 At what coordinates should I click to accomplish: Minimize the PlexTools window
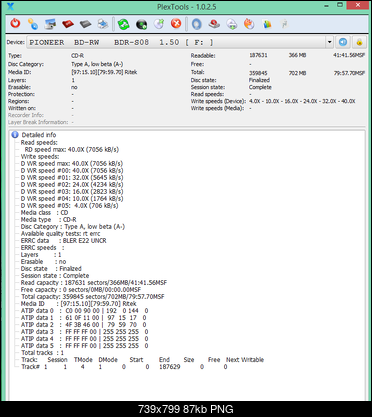(326, 6)
